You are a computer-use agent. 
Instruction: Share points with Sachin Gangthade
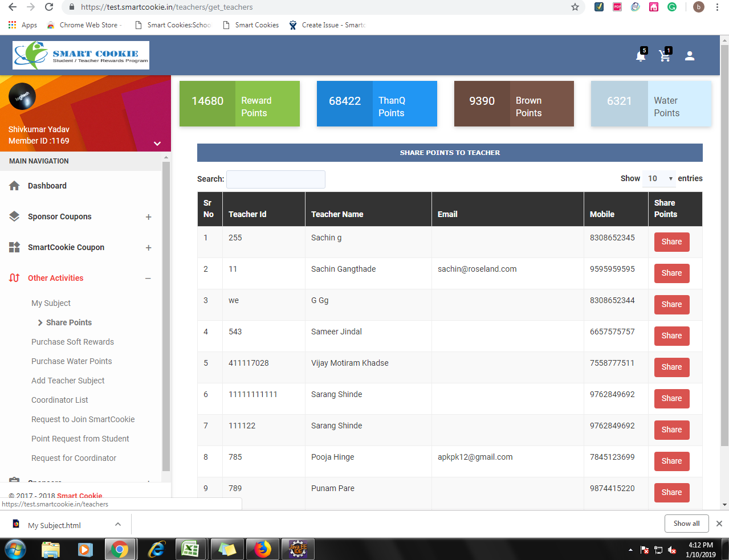(x=671, y=273)
